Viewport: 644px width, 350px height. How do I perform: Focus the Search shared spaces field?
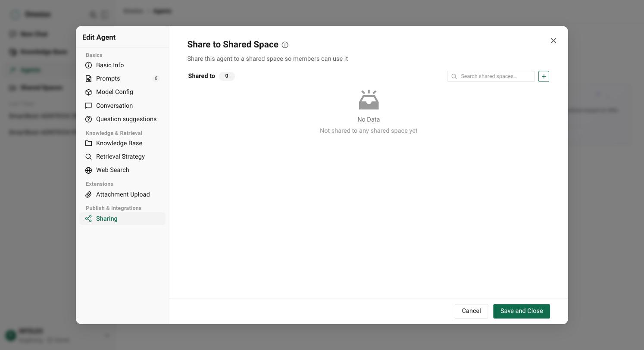coord(491,76)
